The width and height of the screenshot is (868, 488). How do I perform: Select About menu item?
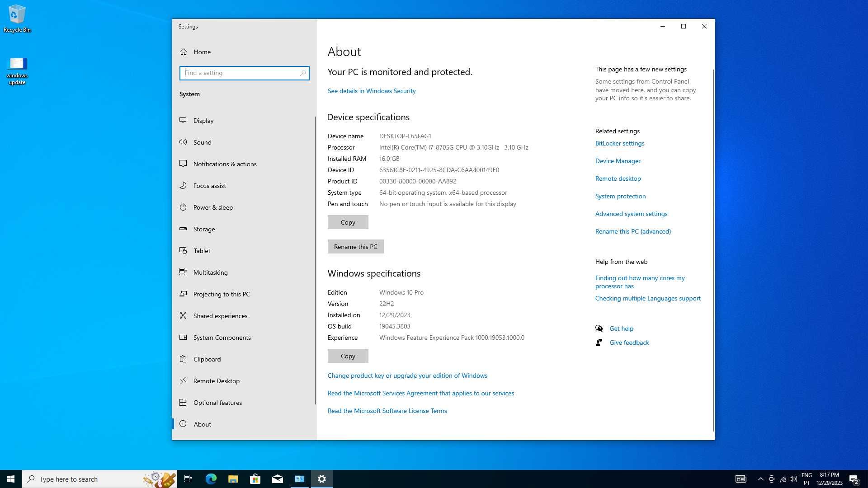[202, 424]
